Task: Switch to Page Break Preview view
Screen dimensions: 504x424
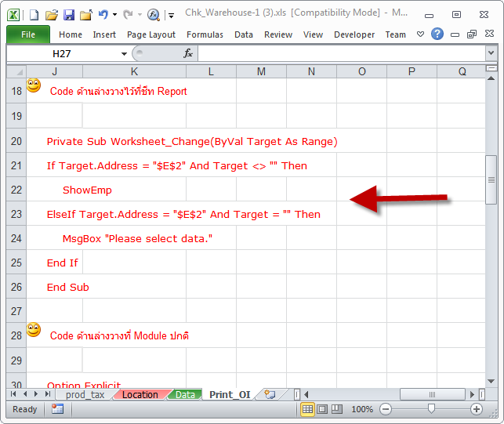Action: (x=337, y=409)
